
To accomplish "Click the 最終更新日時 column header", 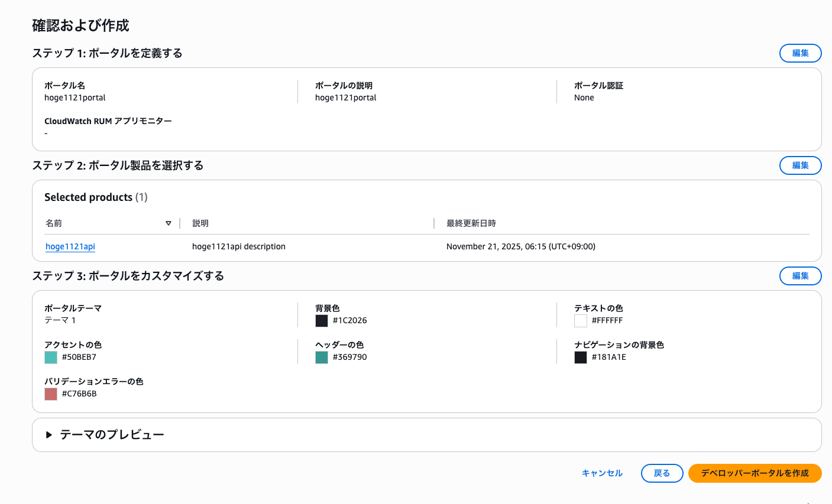I will pos(471,223).
